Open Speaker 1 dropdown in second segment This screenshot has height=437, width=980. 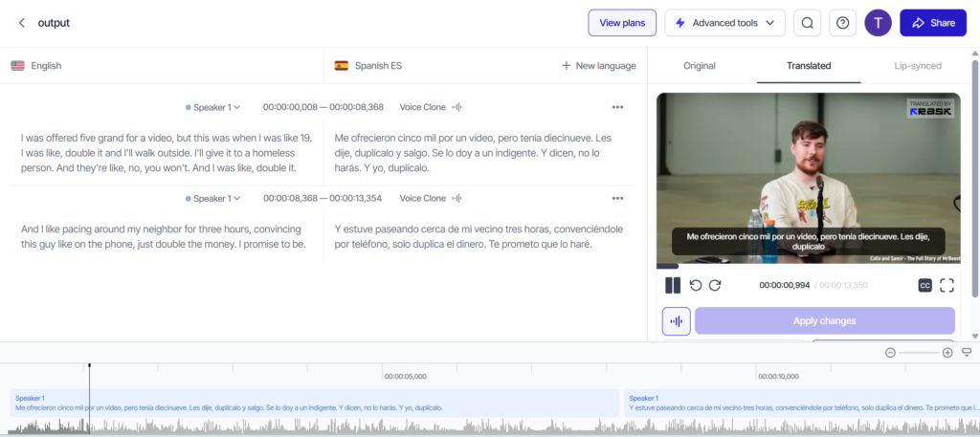[213, 199]
